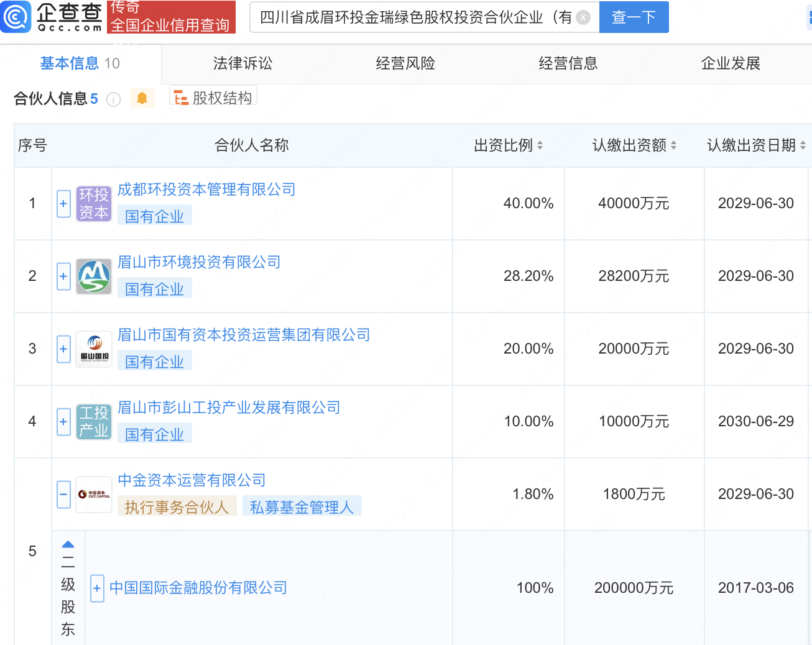
Task: Open the 成都环投资本管理有限公司 link
Action: (x=206, y=190)
